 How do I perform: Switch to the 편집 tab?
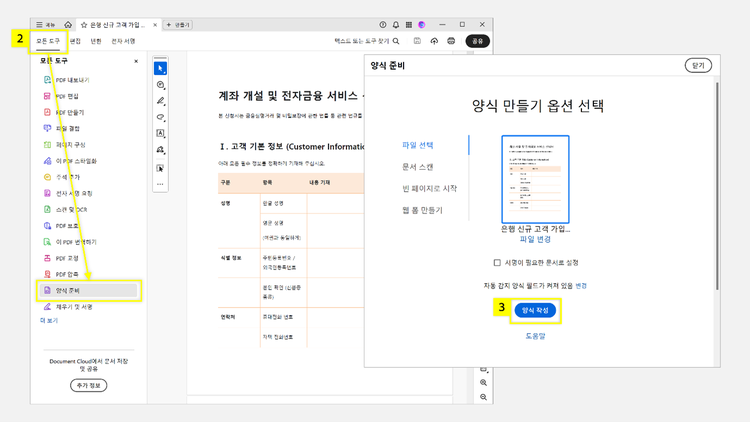75,41
